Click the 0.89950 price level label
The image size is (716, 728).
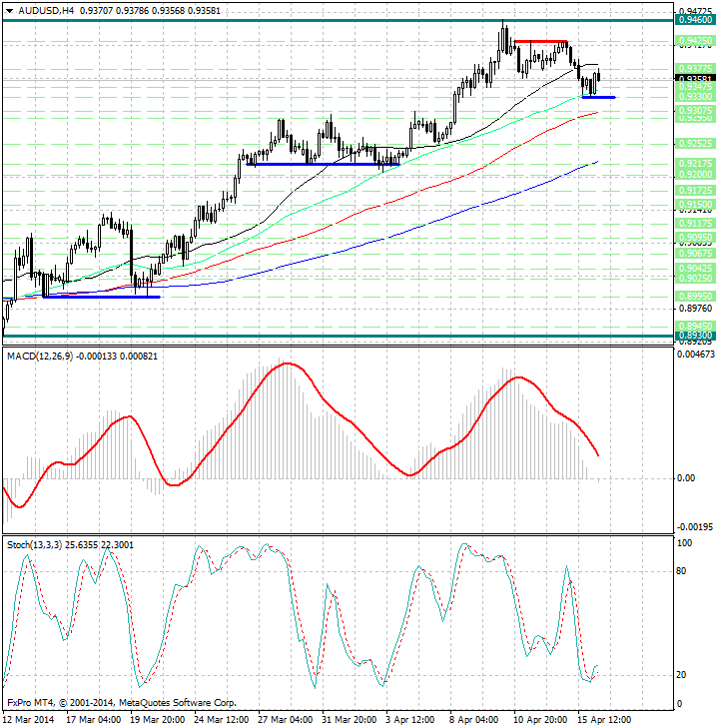(x=695, y=297)
